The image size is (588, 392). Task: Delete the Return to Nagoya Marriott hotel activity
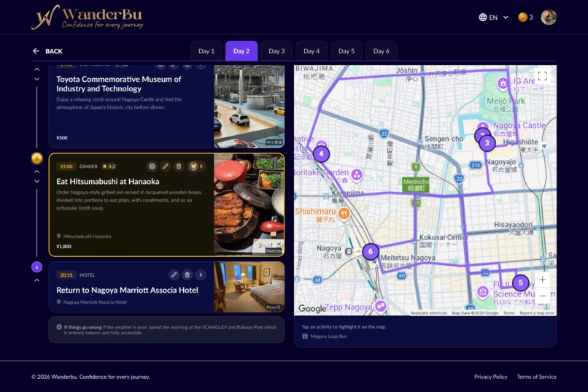pyautogui.click(x=187, y=275)
